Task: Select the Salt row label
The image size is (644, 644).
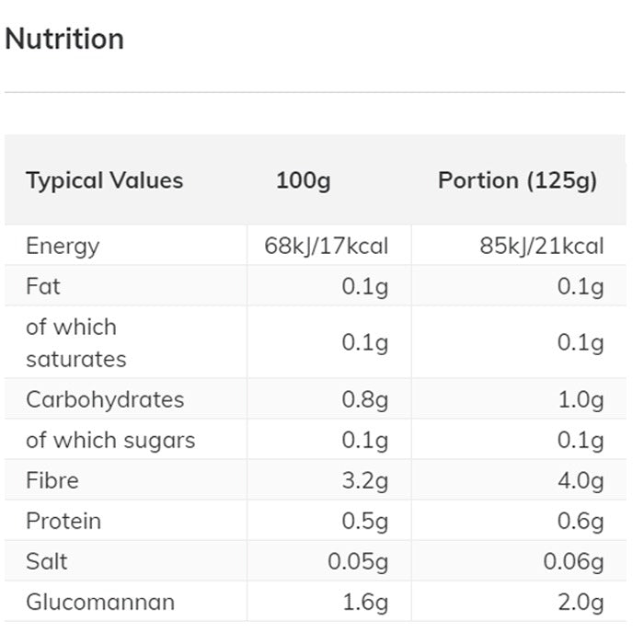Action: coord(47,561)
